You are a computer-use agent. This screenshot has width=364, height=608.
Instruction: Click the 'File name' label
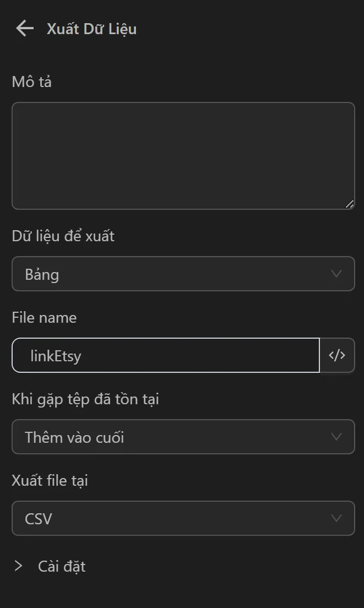tap(44, 318)
